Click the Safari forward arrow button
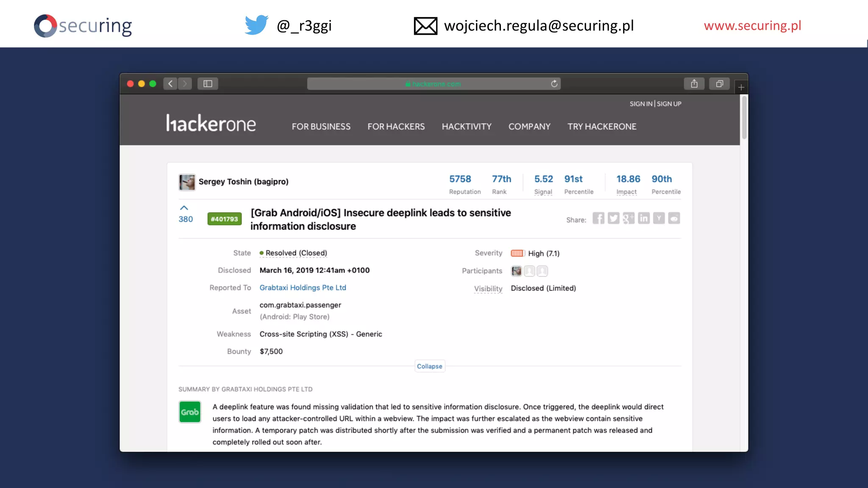Screen dimensions: 868x488 [x=185, y=83]
